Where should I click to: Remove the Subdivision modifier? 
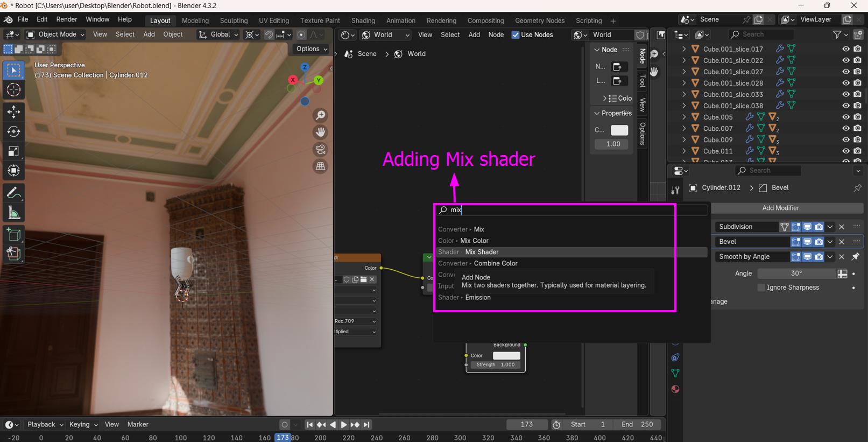842,227
